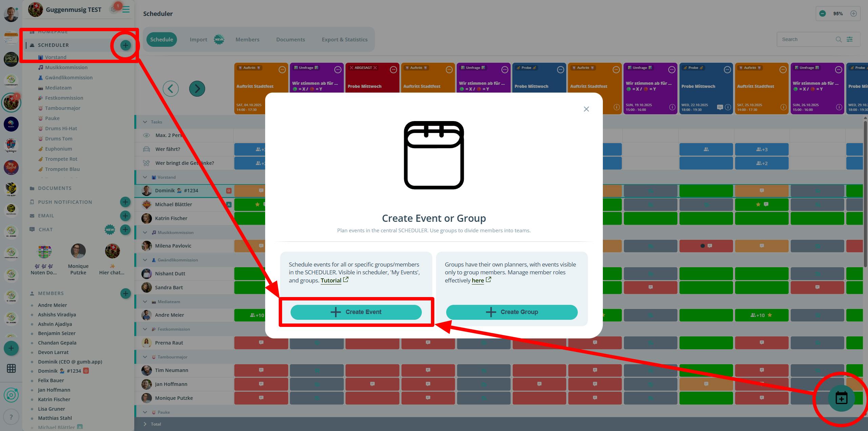
Task: Close the Create Event or Group dialog
Action: click(x=586, y=109)
